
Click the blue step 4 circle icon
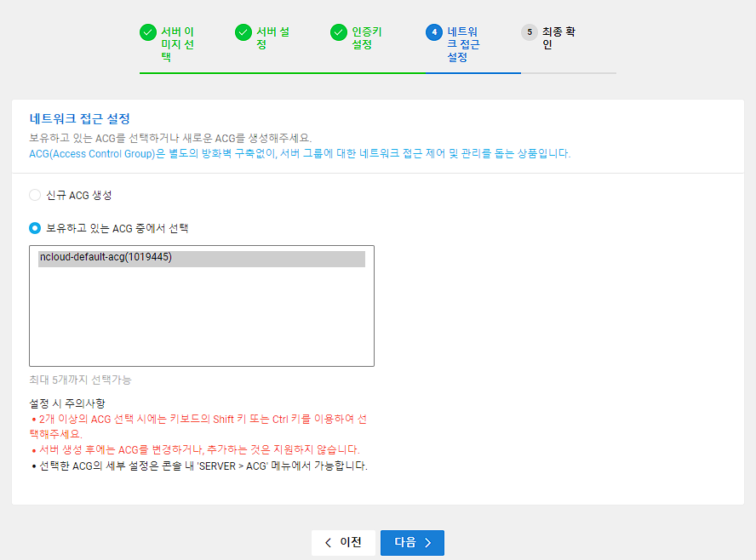pyautogui.click(x=434, y=33)
